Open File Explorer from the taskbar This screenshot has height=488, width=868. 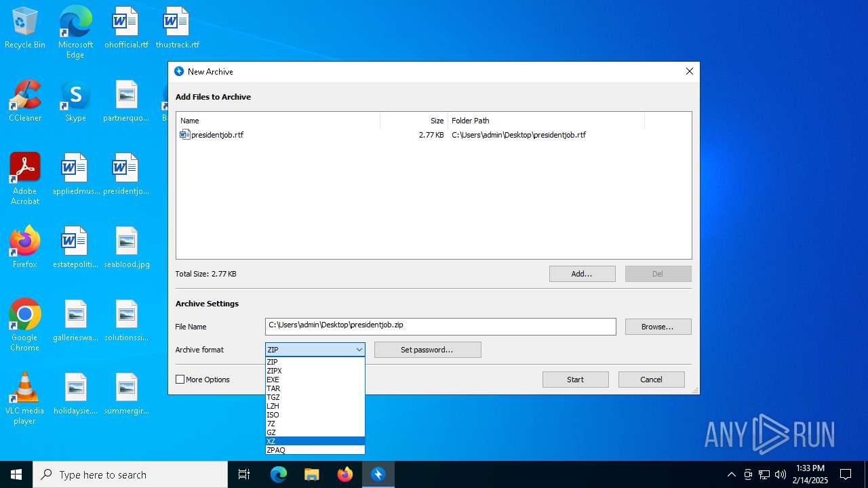[312, 474]
